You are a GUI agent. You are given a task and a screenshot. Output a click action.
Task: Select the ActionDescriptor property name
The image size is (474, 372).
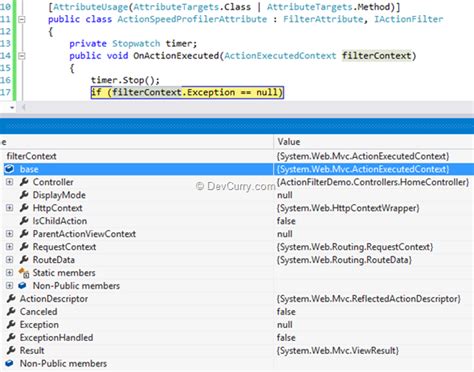click(x=54, y=299)
